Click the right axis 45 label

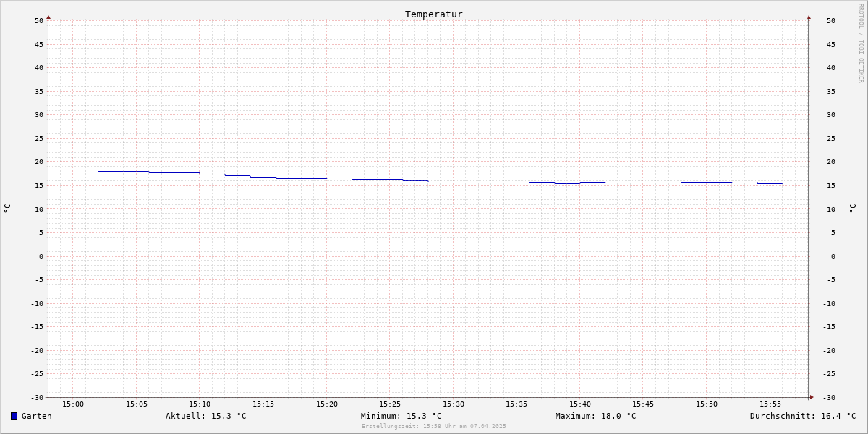pyautogui.click(x=831, y=44)
